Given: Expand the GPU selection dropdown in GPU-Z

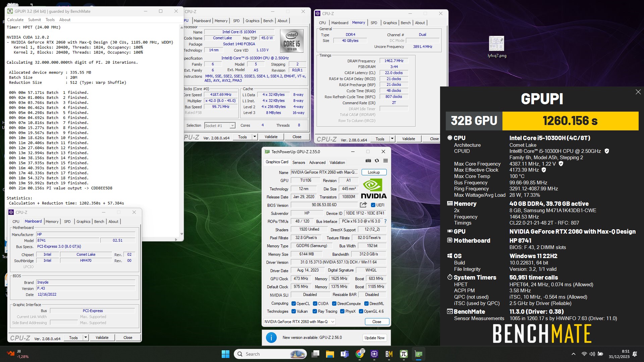Looking at the screenshot, I should (332, 322).
